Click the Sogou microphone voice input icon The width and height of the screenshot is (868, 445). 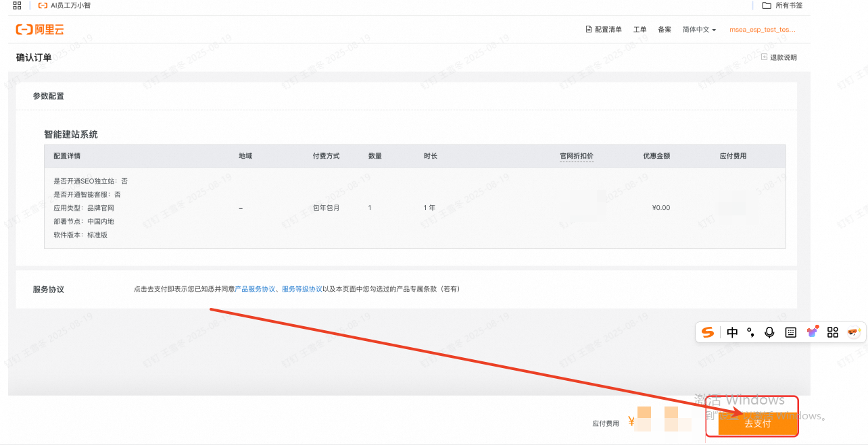coord(769,332)
